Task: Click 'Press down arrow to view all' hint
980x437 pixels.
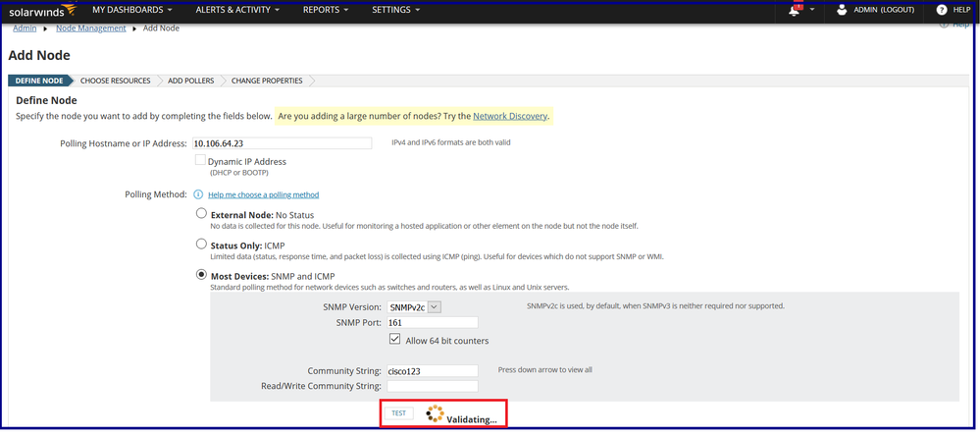Action: [x=545, y=369]
